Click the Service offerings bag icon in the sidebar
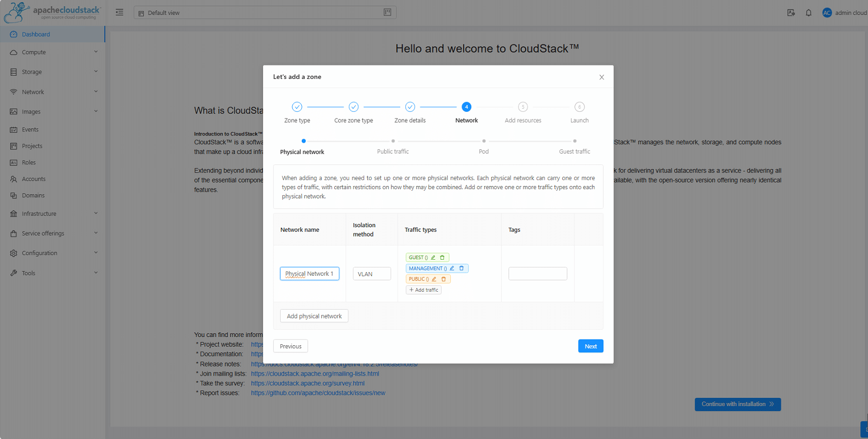 click(x=13, y=233)
